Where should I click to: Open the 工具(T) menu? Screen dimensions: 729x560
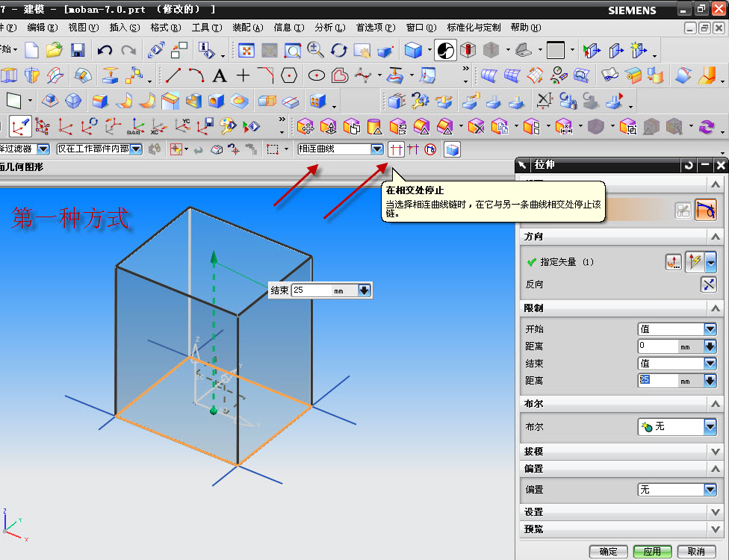[x=207, y=28]
